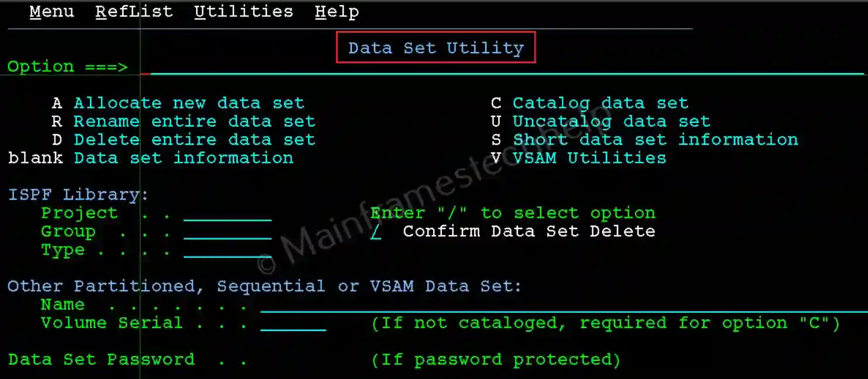
Task: Select Short data set information option
Action: coord(655,140)
